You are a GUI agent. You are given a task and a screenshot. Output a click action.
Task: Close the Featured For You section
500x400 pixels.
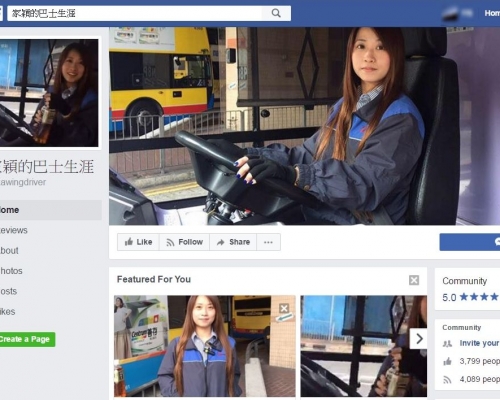tap(414, 280)
